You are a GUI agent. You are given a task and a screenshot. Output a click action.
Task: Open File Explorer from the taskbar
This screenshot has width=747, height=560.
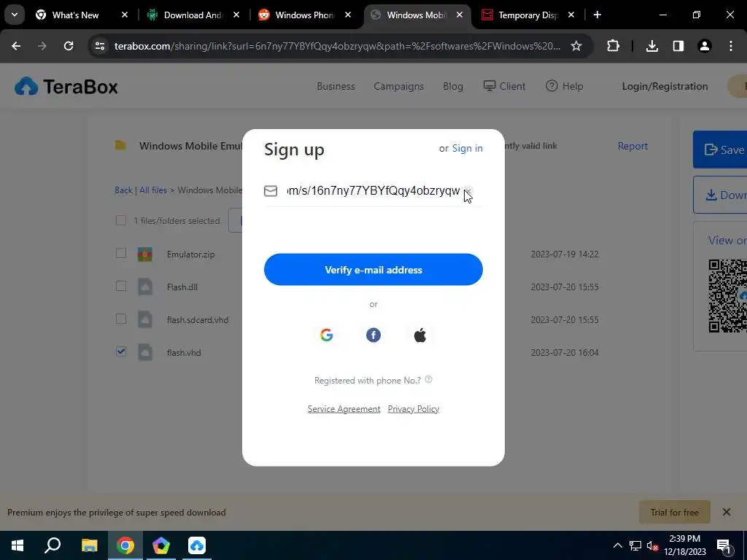[89, 545]
